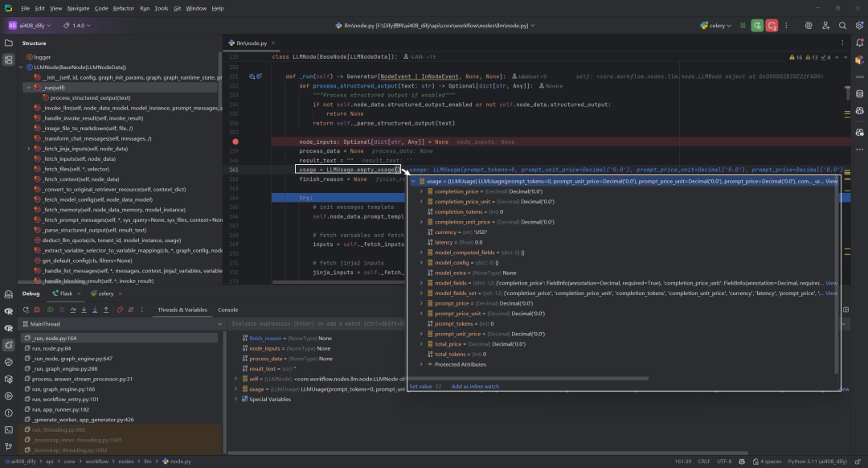
Task: Select frame run, workflow_entry.py:101
Action: tap(65, 400)
